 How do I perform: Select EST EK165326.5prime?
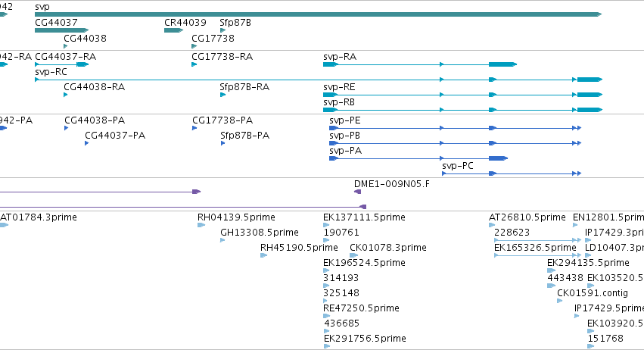[535, 248]
